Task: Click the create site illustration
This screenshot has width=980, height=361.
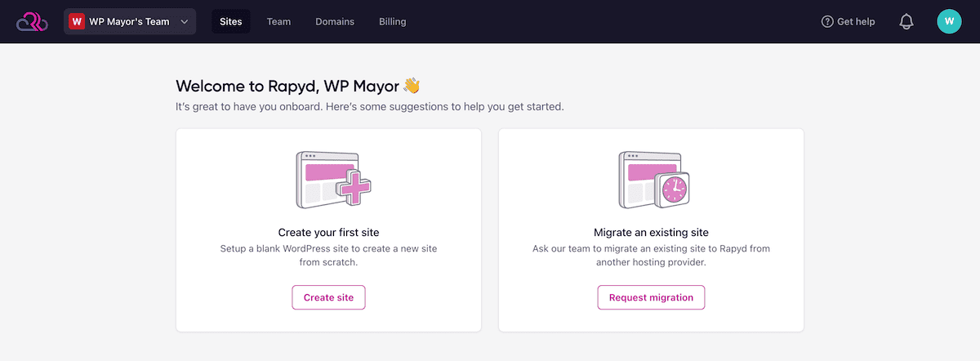Action: (x=332, y=179)
